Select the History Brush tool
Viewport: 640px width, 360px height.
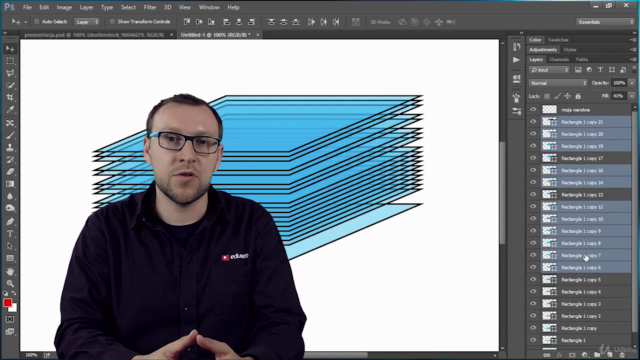(x=10, y=160)
